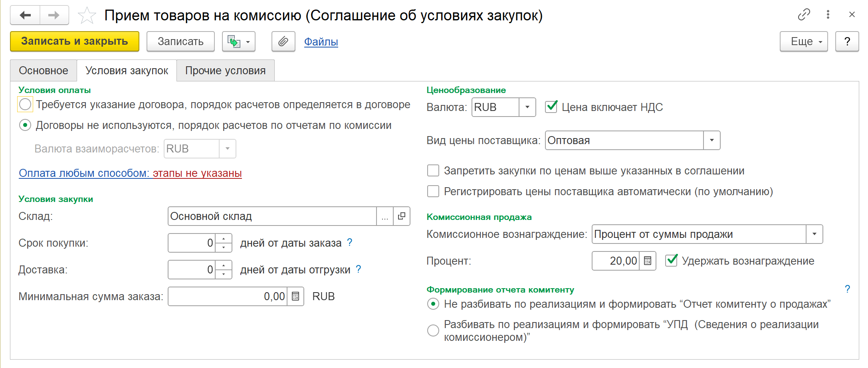
Task: Open the three-dot vertical menu icon
Action: (828, 15)
